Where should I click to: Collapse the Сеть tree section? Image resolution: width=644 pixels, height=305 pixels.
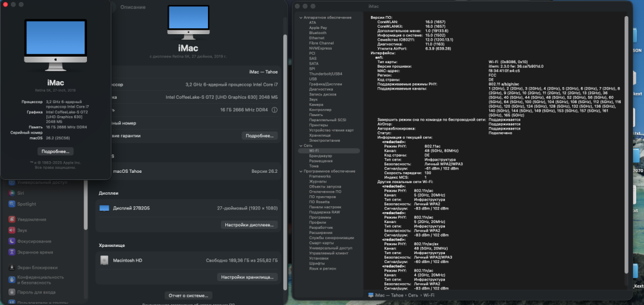(x=301, y=146)
